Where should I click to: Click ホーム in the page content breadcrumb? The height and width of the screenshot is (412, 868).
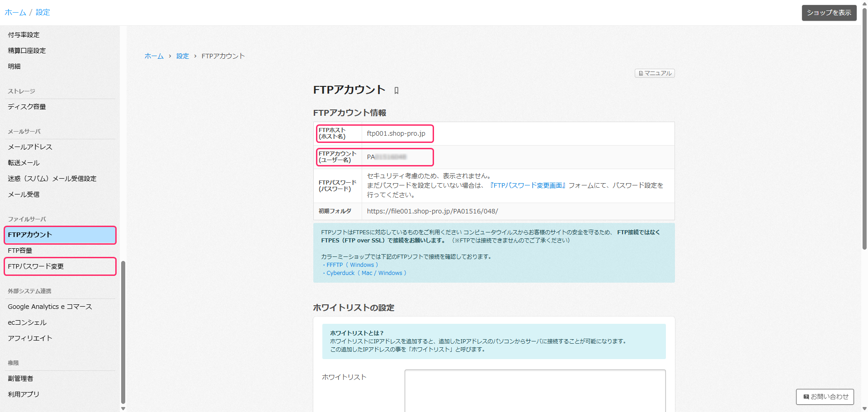pos(154,56)
